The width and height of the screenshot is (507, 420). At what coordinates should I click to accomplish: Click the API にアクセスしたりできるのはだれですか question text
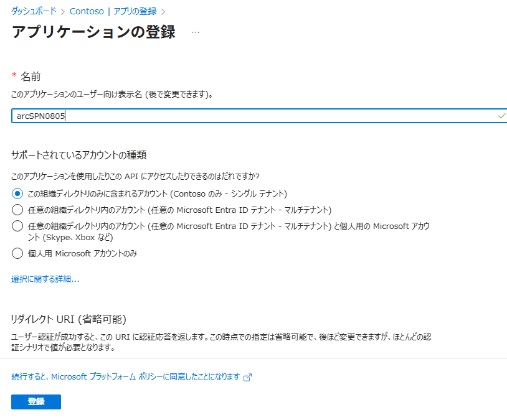(135, 177)
